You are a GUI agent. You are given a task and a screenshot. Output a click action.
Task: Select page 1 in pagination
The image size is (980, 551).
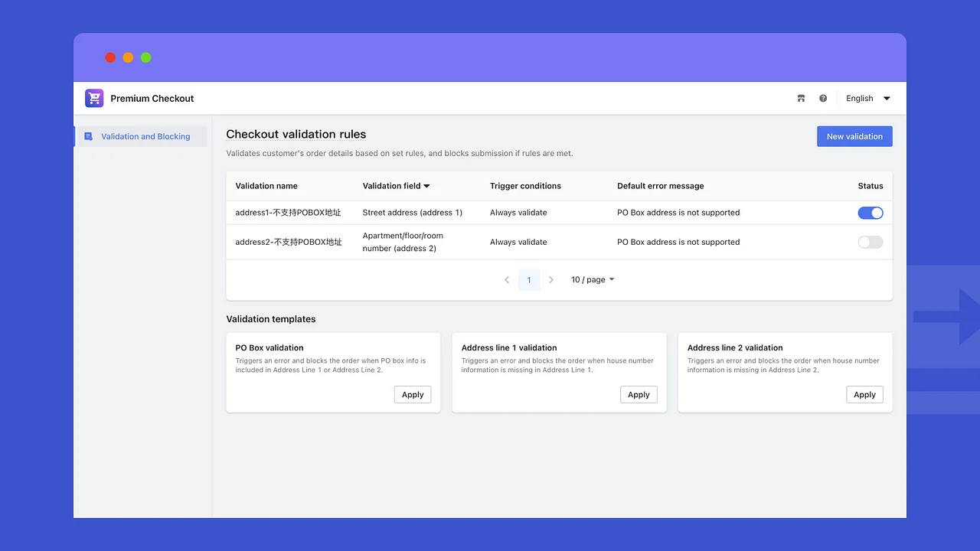529,279
